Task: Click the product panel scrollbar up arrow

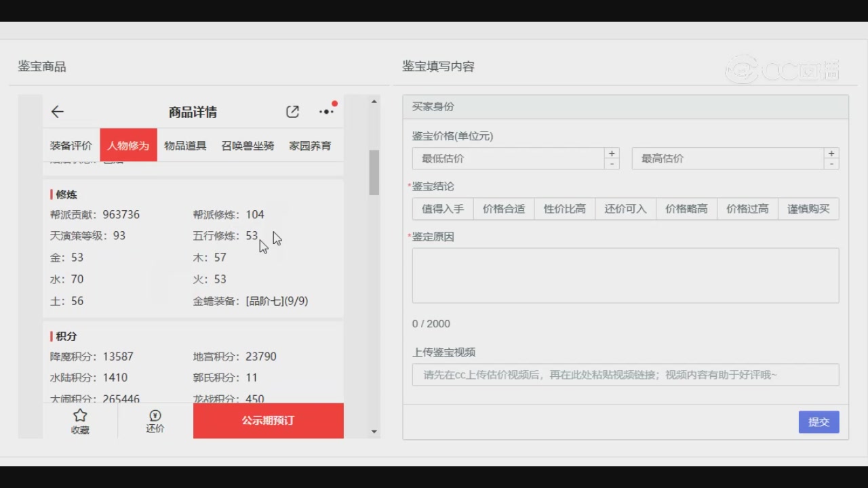Action: [x=374, y=102]
